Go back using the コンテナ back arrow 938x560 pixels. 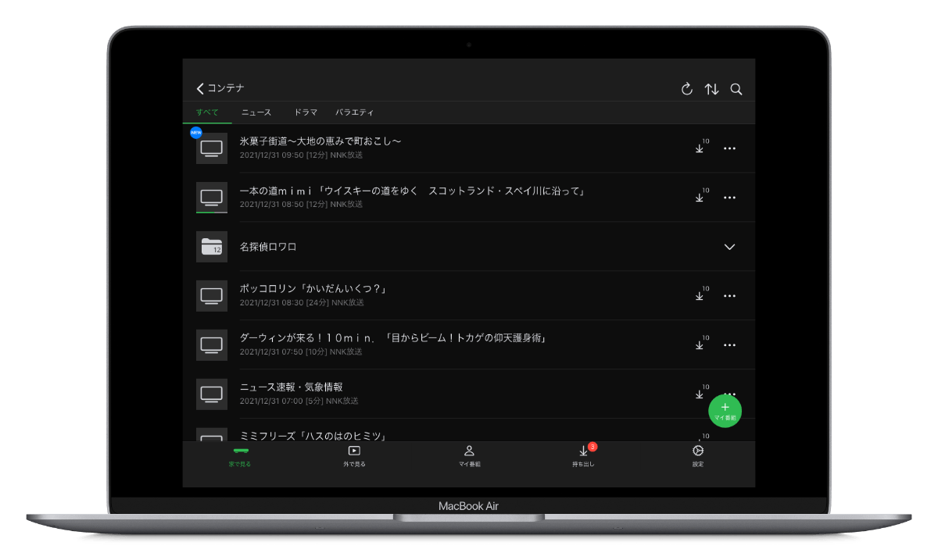pos(200,88)
